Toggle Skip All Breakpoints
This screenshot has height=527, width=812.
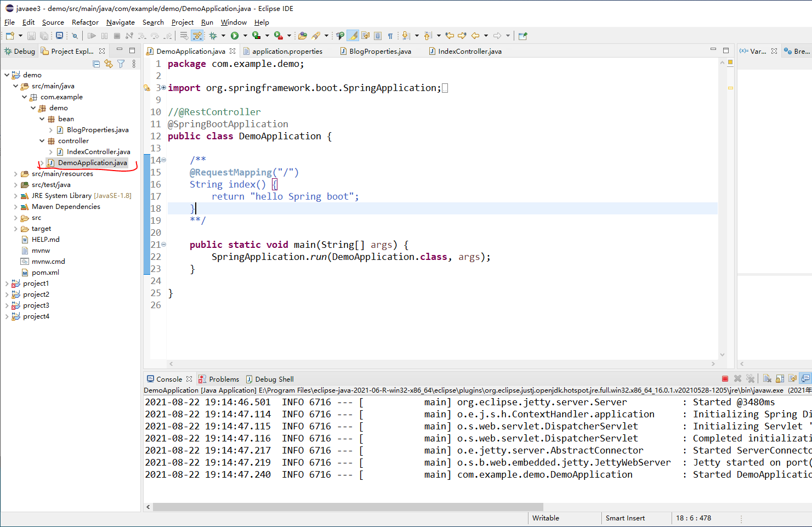pyautogui.click(x=75, y=36)
